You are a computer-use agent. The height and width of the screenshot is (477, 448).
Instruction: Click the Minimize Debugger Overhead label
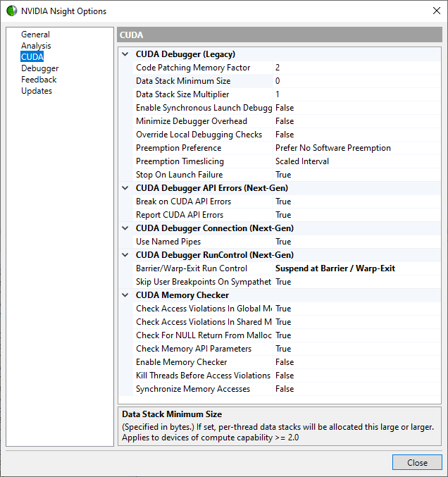pyautogui.click(x=192, y=121)
